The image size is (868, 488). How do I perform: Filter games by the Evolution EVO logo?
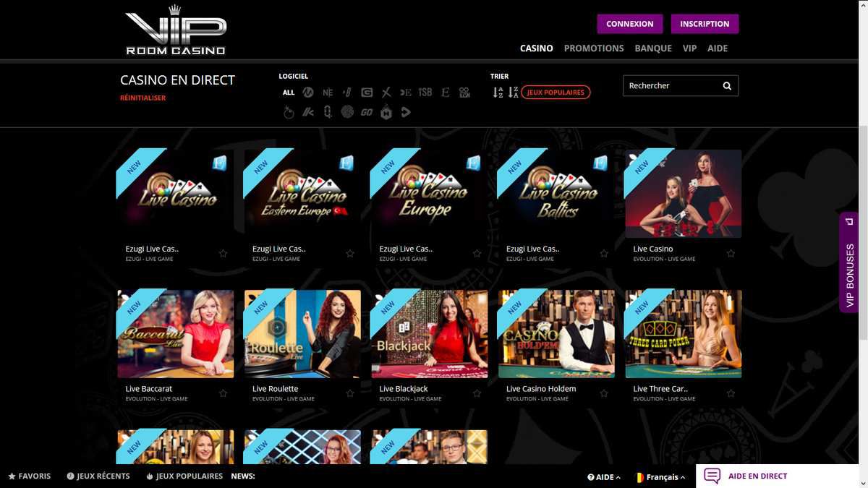pos(464,93)
